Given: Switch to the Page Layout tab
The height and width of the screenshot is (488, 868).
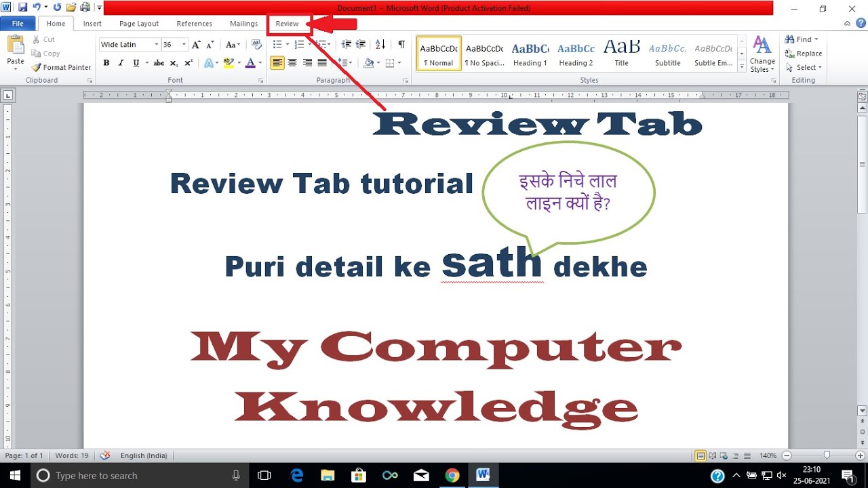Looking at the screenshot, I should [139, 24].
